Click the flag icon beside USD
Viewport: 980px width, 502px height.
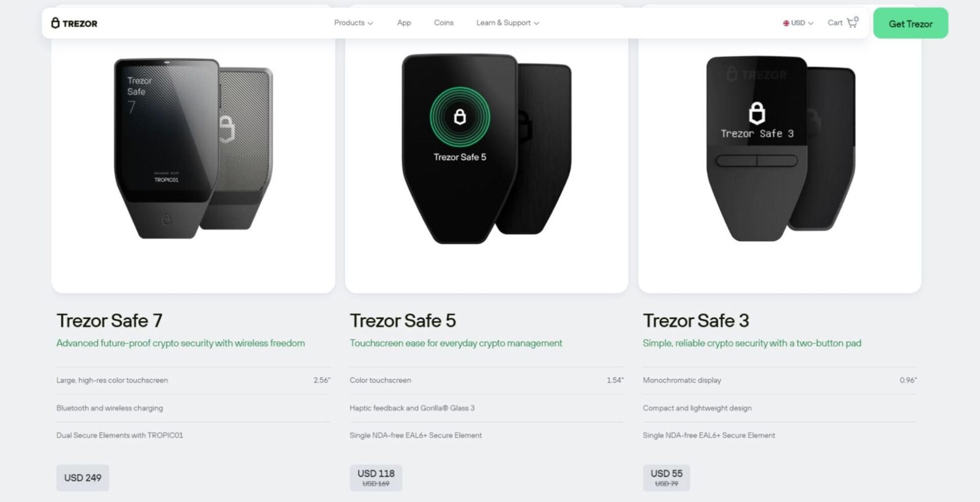[786, 23]
